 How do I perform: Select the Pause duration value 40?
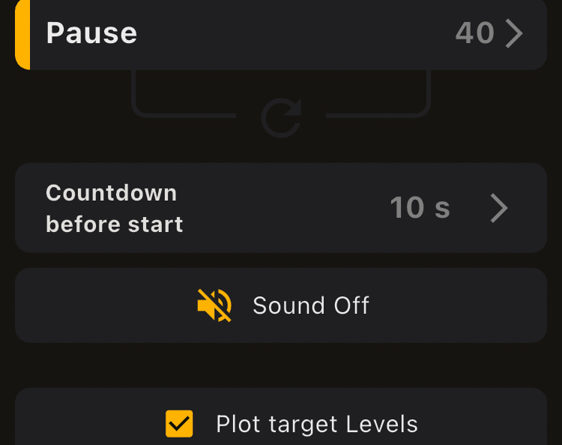point(475,33)
